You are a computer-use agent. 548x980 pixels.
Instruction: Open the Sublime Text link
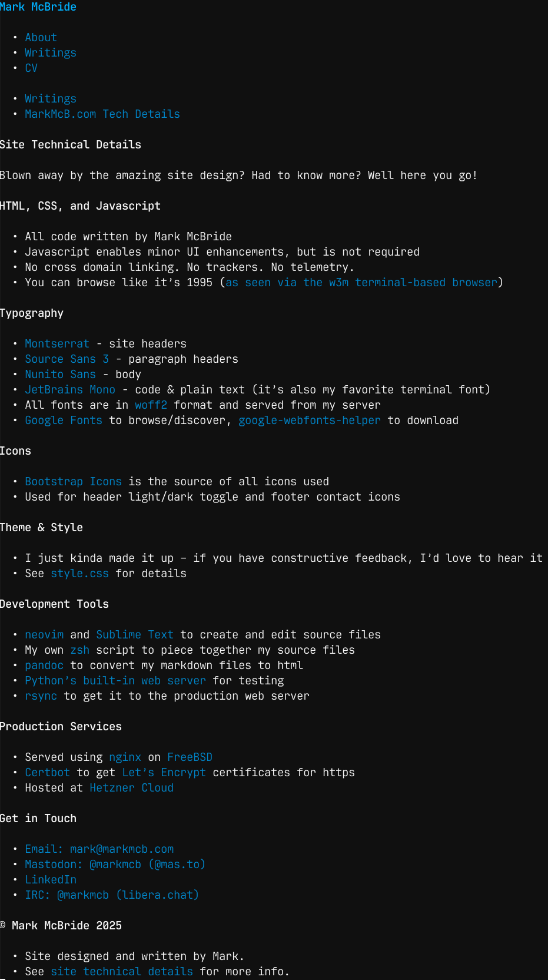pos(135,635)
